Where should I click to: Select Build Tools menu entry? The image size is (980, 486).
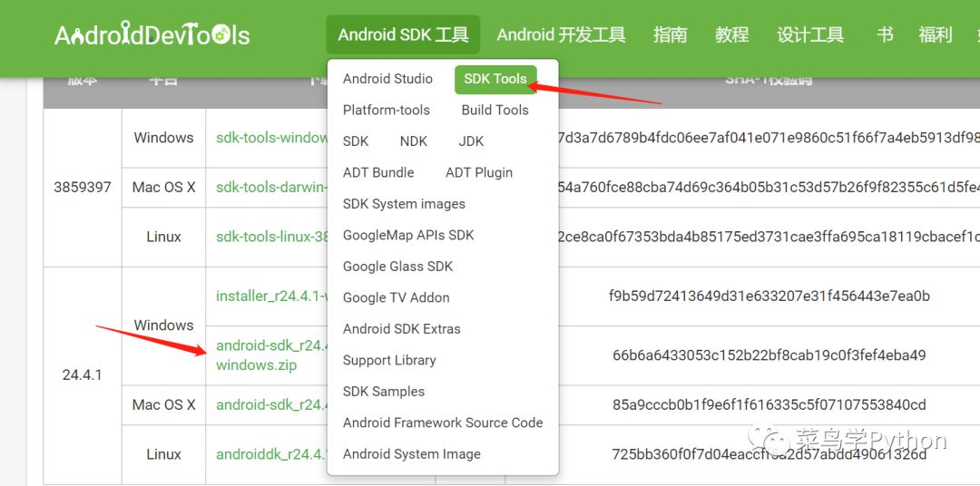[x=495, y=110]
